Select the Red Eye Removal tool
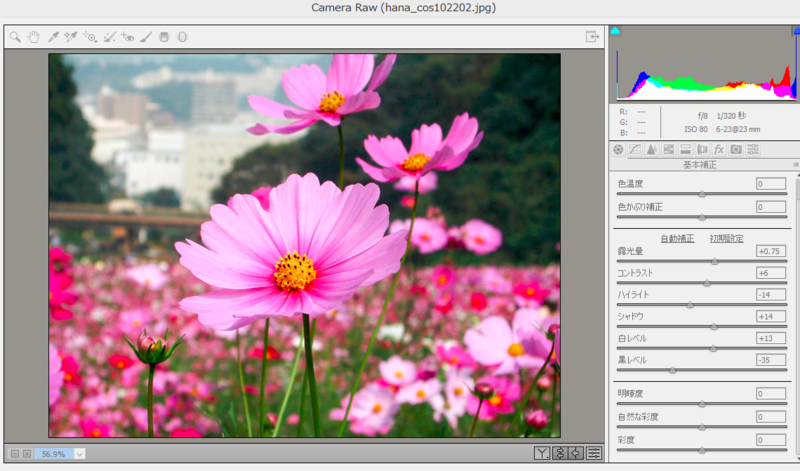Image resolution: width=800 pixels, height=471 pixels. pyautogui.click(x=128, y=37)
